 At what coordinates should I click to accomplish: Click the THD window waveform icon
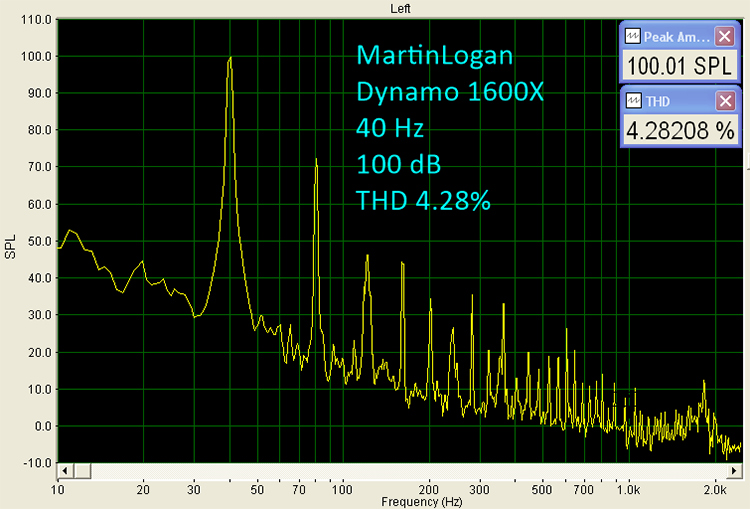tap(632, 101)
